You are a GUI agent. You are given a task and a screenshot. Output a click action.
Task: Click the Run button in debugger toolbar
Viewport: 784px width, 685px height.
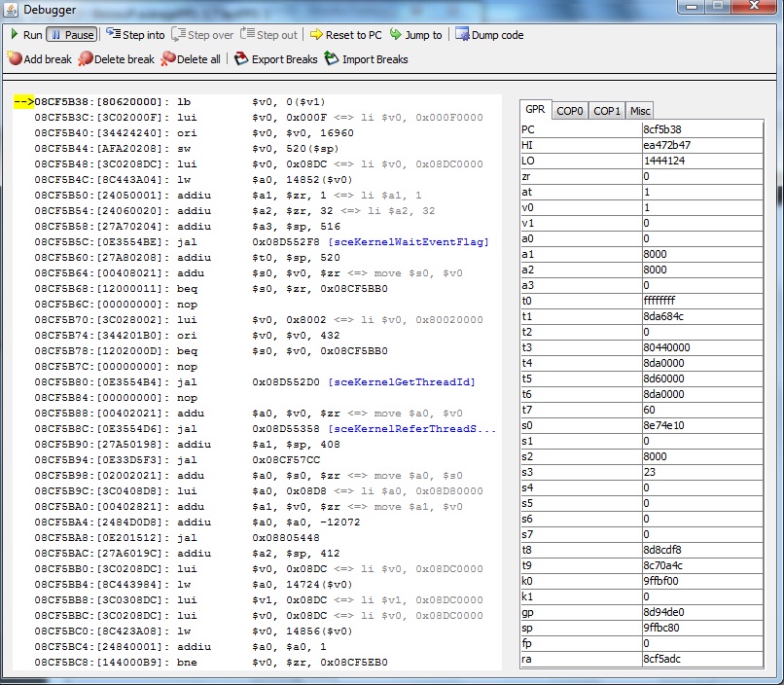point(25,35)
